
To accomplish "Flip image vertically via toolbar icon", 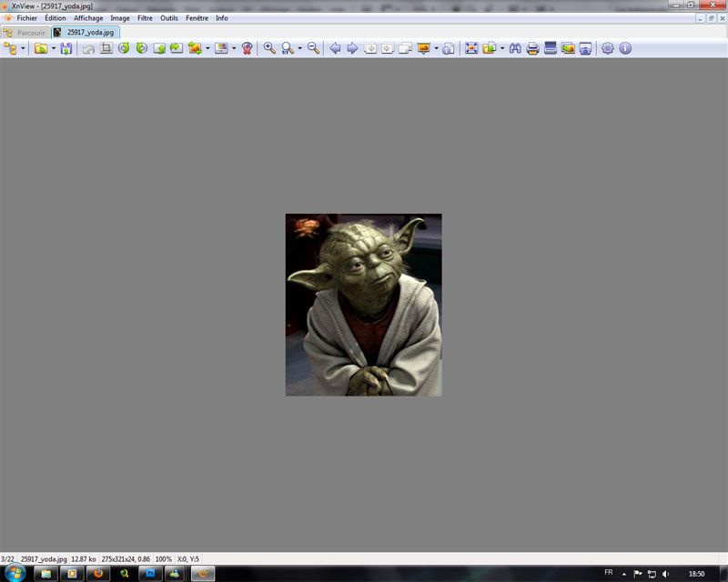I will [159, 48].
